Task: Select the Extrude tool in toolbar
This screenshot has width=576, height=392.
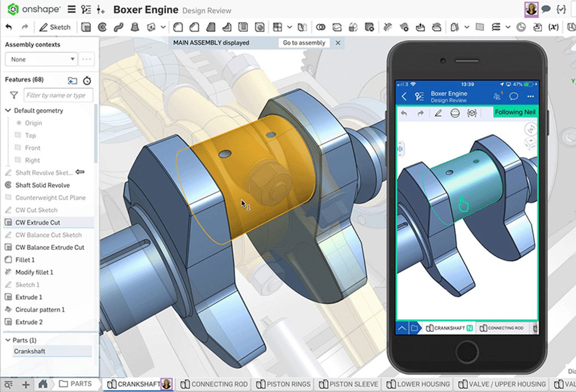Action: (x=86, y=27)
